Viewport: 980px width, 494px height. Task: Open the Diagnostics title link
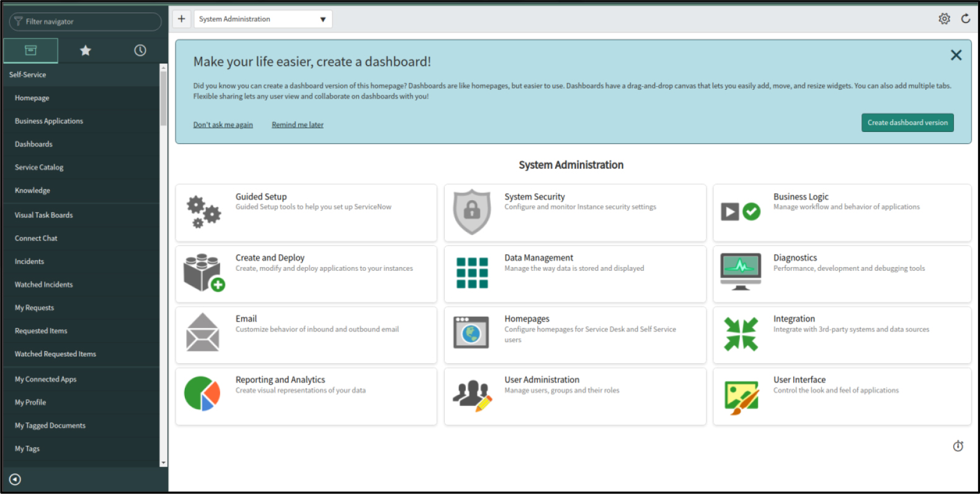pos(795,258)
